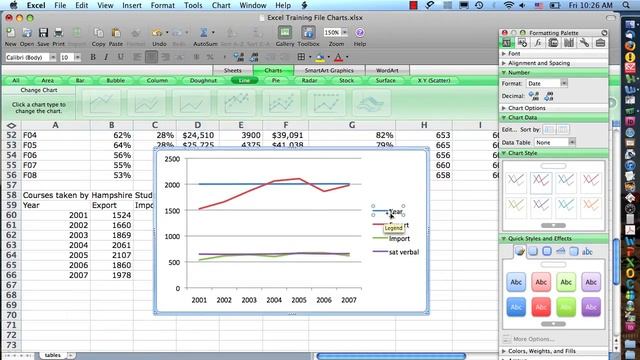Screen dimensions: 640x360
Task: Click the Font Color icon
Action: coord(338,58)
